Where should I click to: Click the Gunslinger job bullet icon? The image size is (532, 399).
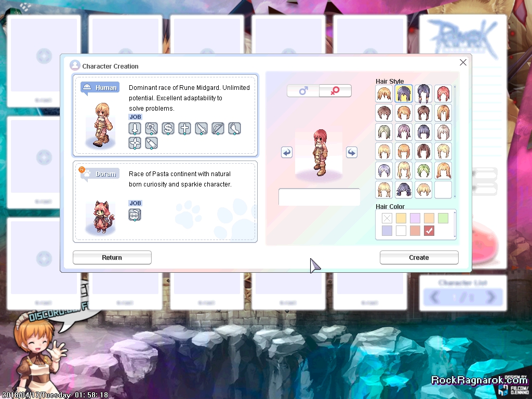[151, 143]
